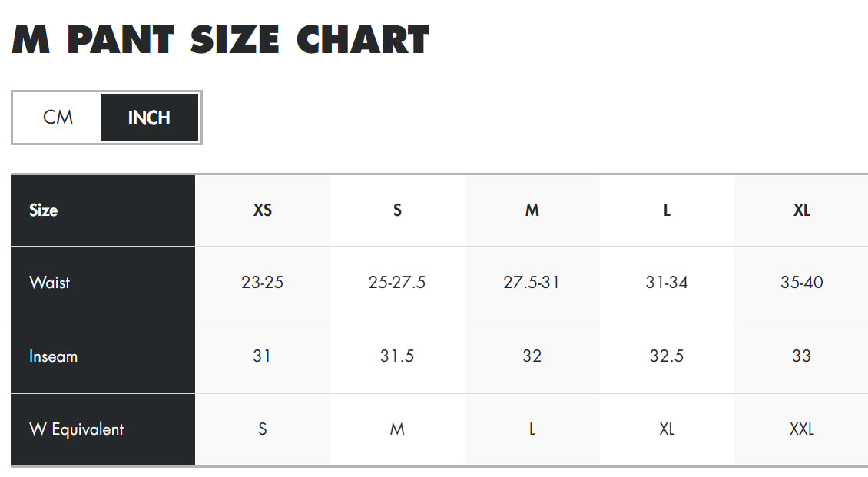Screen dimensions: 868x477
Task: Click waist value 31-34
Action: 667,283
